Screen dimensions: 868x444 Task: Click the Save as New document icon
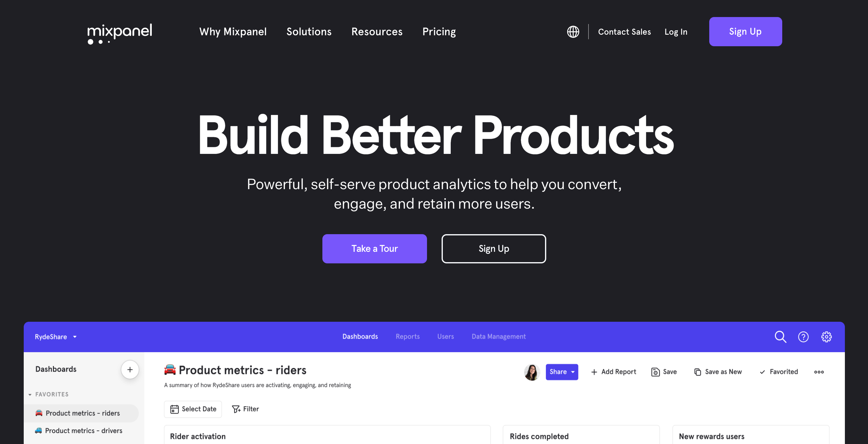coord(698,372)
